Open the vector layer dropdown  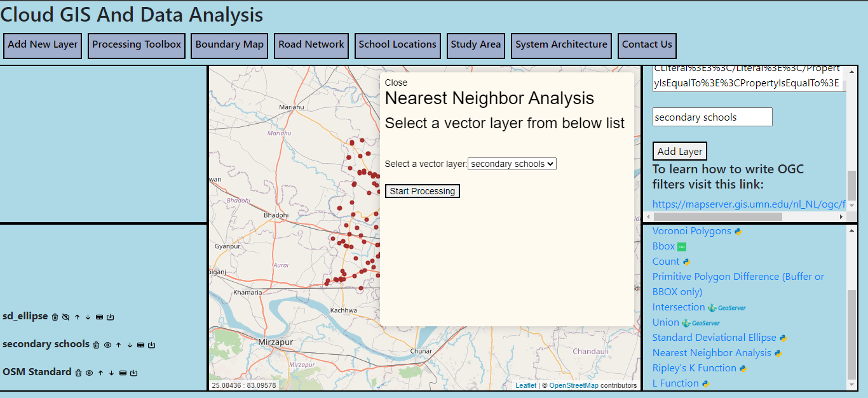click(x=512, y=164)
